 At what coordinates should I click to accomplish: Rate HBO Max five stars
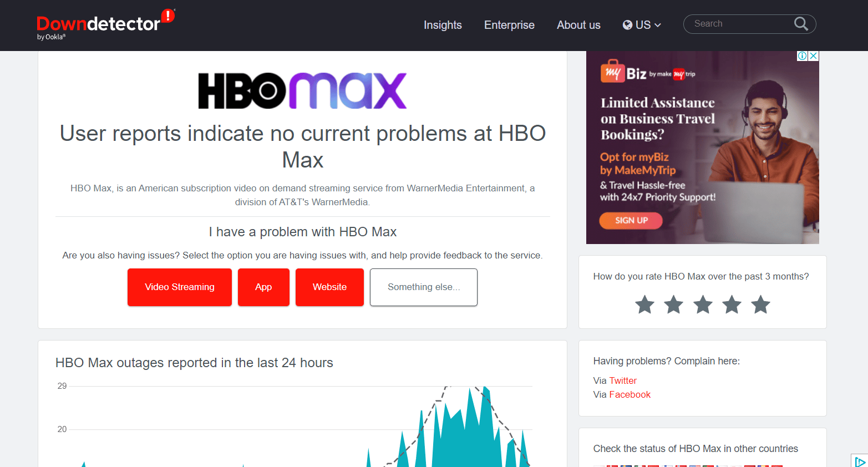[x=760, y=304]
